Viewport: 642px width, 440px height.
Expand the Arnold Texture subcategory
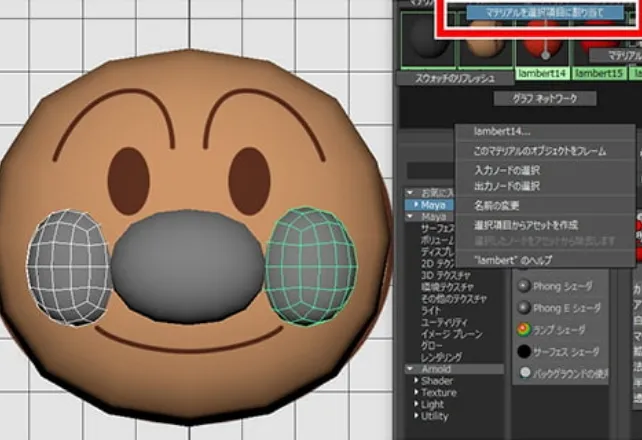pyautogui.click(x=416, y=392)
